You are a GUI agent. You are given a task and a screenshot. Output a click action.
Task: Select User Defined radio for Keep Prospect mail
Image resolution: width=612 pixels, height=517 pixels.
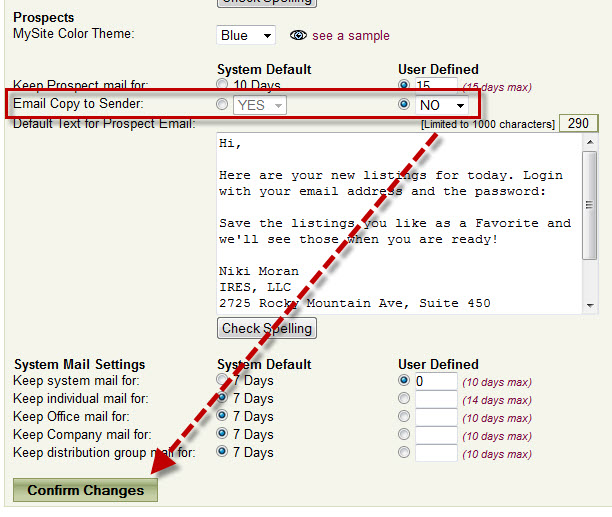(404, 86)
